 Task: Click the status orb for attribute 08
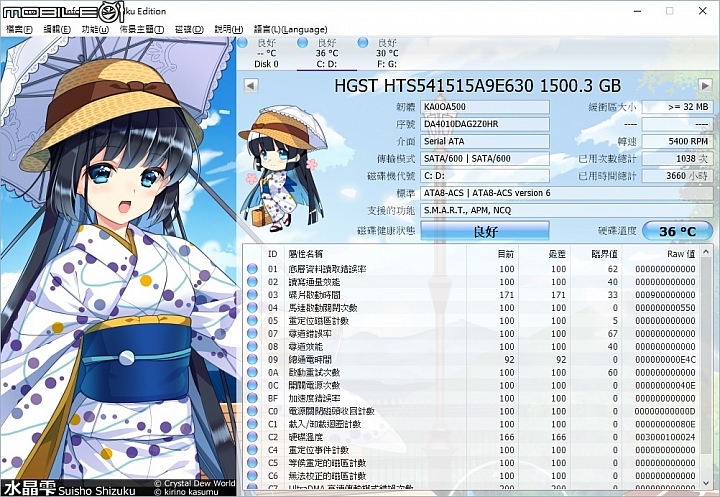coord(252,346)
